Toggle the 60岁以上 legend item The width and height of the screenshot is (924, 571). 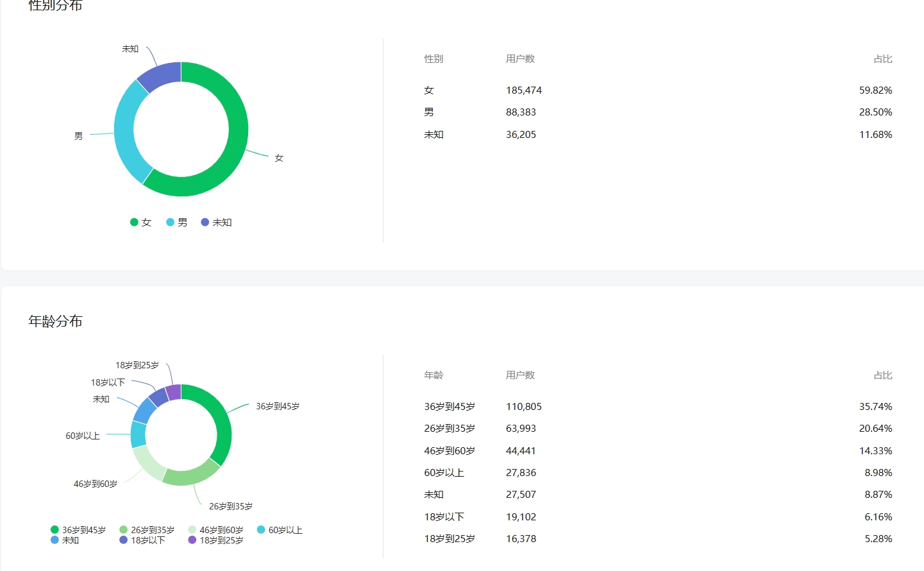coord(280,530)
